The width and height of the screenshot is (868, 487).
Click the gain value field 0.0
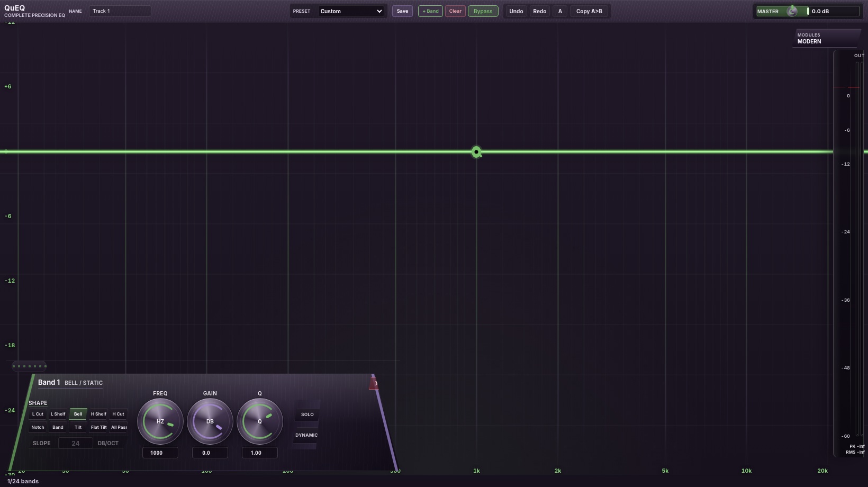click(x=210, y=453)
